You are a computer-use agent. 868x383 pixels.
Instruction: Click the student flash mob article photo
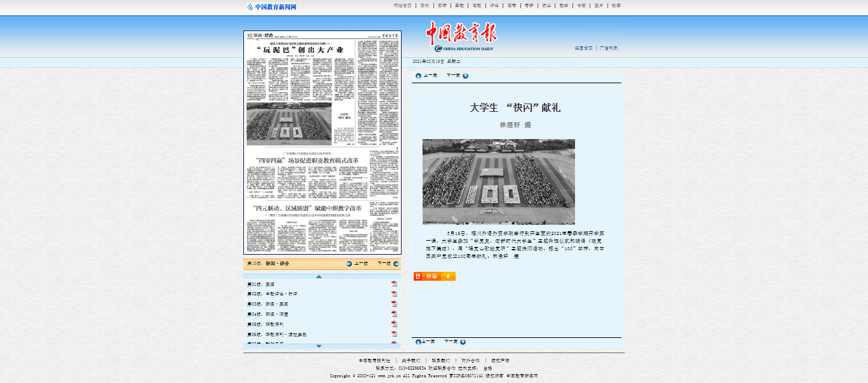tap(498, 182)
